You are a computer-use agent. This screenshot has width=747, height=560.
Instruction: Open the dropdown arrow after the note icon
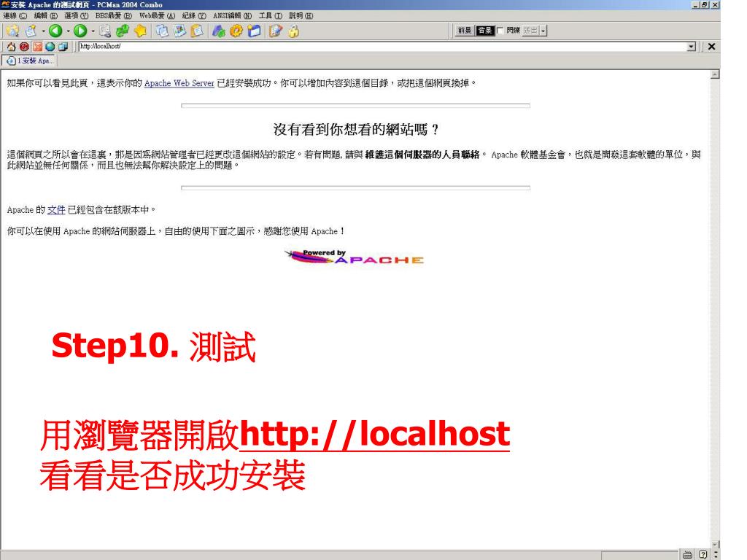pyautogui.click(x=43, y=31)
